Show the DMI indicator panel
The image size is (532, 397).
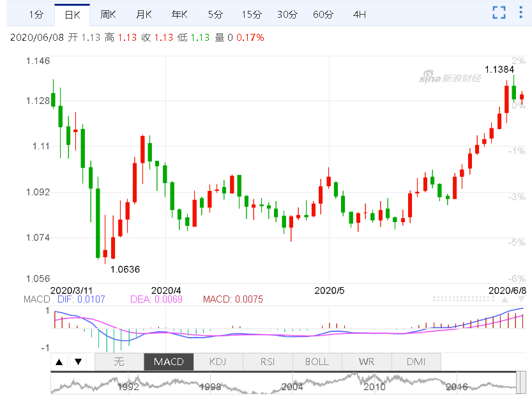tap(416, 362)
